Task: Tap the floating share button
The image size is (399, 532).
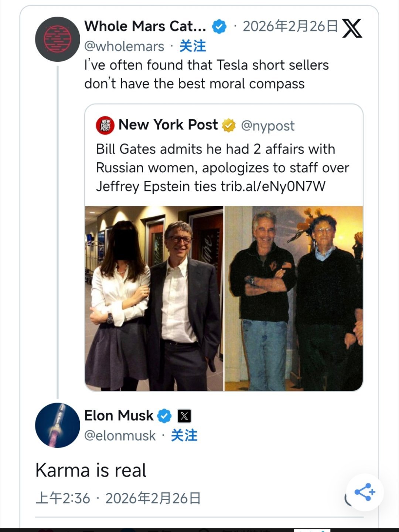Action: pyautogui.click(x=365, y=492)
